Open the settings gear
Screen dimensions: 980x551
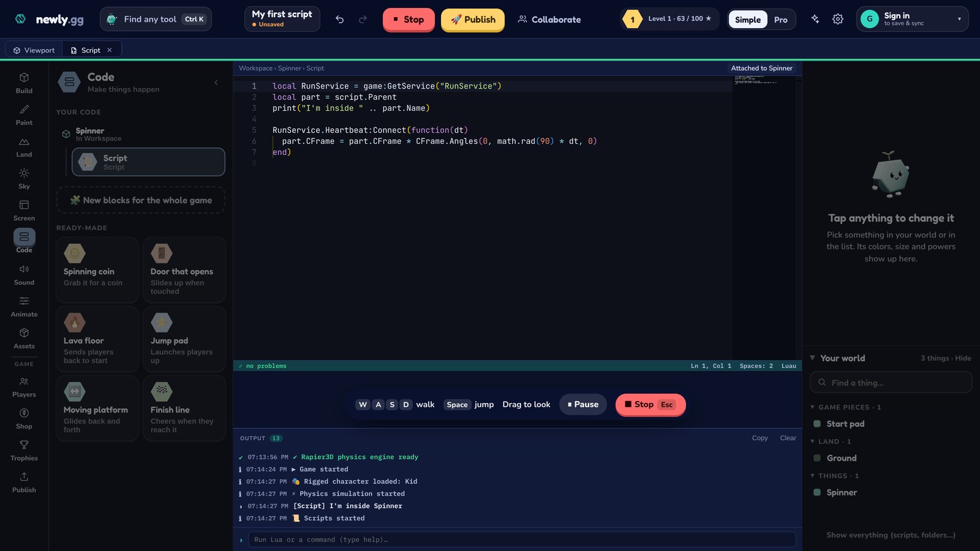(x=838, y=20)
